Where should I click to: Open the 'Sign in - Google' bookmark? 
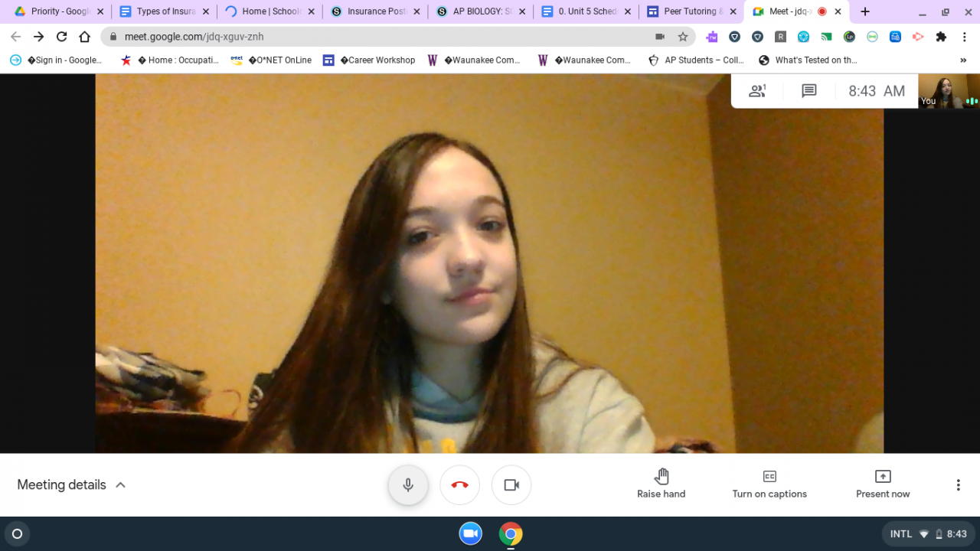pos(56,60)
